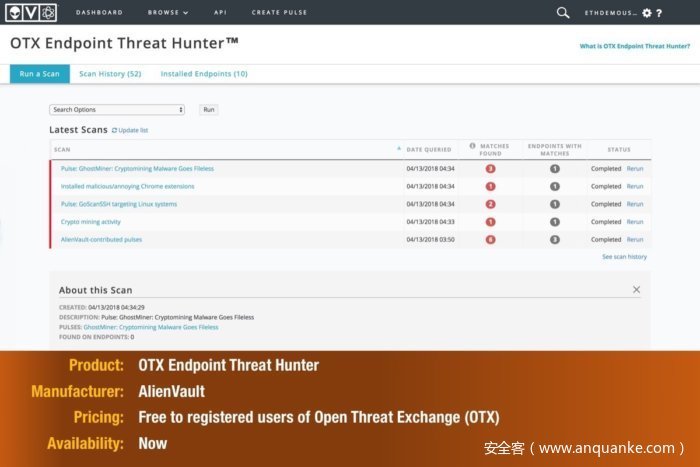Click red matches badge for GhostMiner scan
This screenshot has height=467, width=700.
(x=490, y=169)
